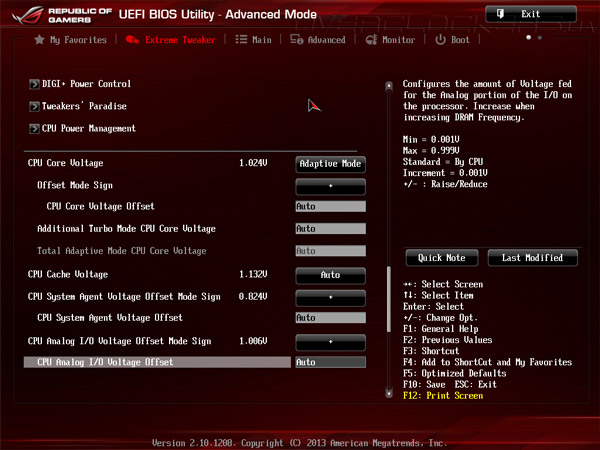The height and width of the screenshot is (450, 600).
Task: Click the F3: Shortcut hint
Action: (x=431, y=351)
